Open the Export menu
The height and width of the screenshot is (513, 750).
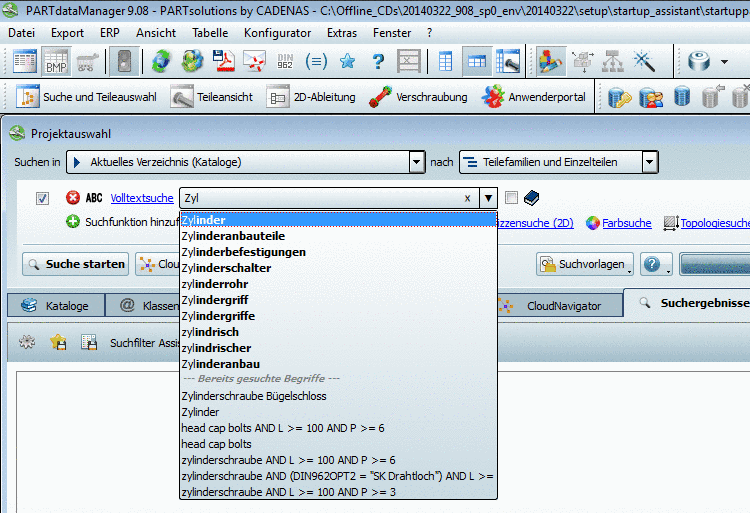(x=67, y=33)
